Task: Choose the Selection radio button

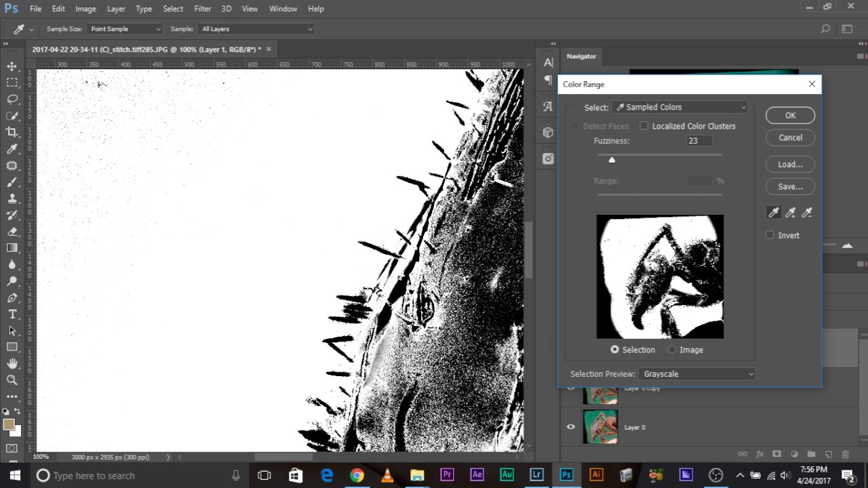Action: 614,350
